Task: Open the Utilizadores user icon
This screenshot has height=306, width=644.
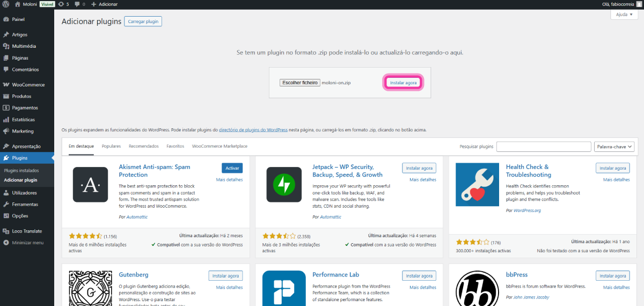Action: [6, 193]
